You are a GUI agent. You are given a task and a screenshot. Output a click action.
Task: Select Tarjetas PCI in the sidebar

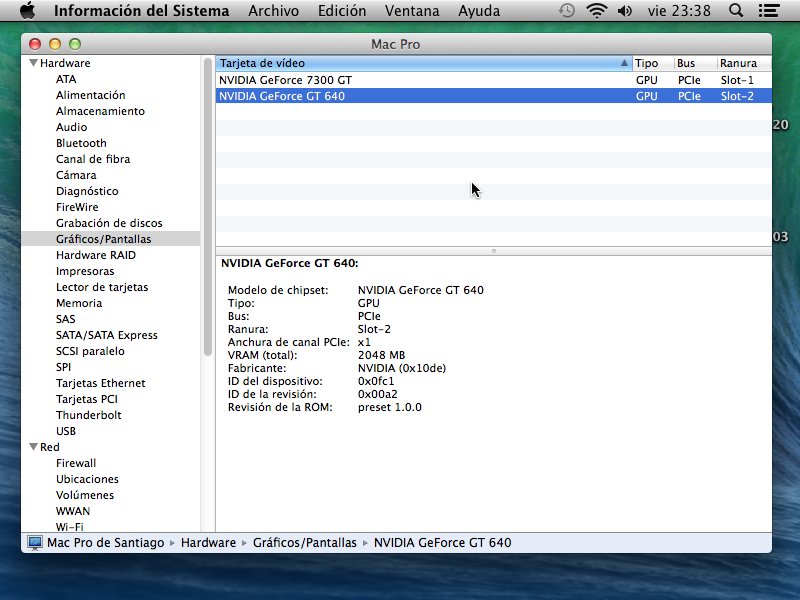click(x=87, y=399)
